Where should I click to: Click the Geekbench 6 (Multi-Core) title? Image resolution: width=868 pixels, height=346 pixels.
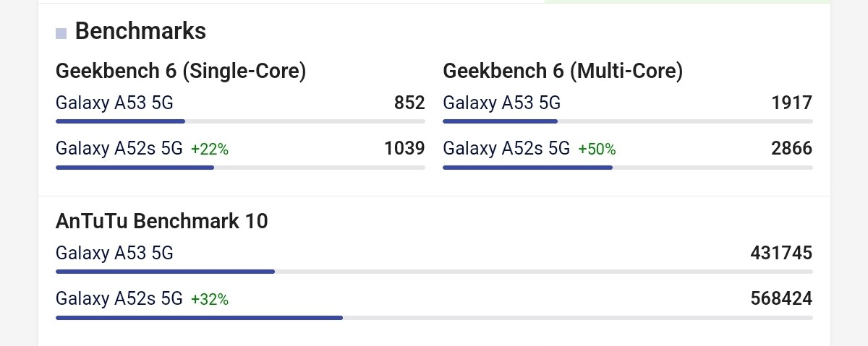tap(563, 72)
